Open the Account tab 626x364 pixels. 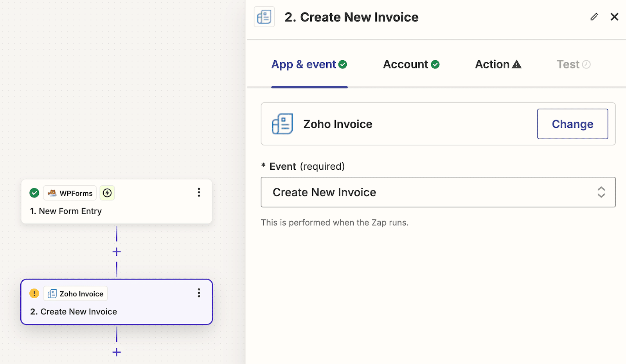click(411, 65)
